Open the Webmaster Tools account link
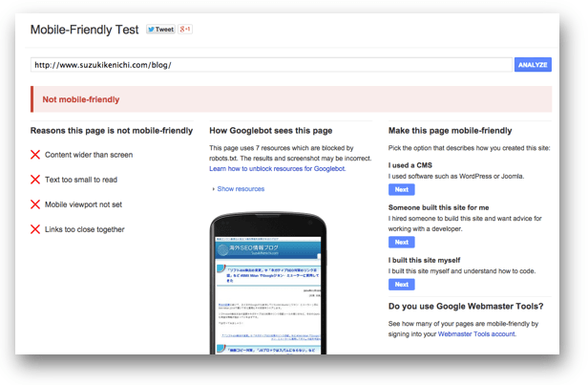The image size is (588, 385). (476, 334)
